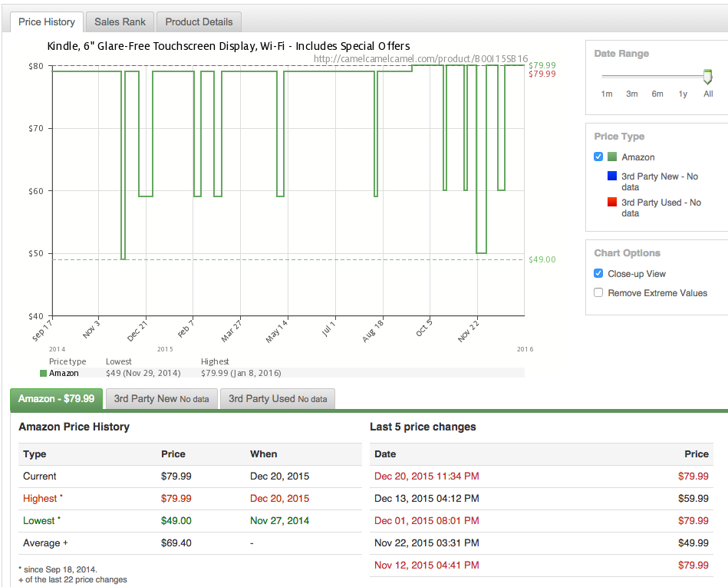Screen dimensions: 728x587
Task: Disable the Close-up View checkbox
Action: click(598, 273)
